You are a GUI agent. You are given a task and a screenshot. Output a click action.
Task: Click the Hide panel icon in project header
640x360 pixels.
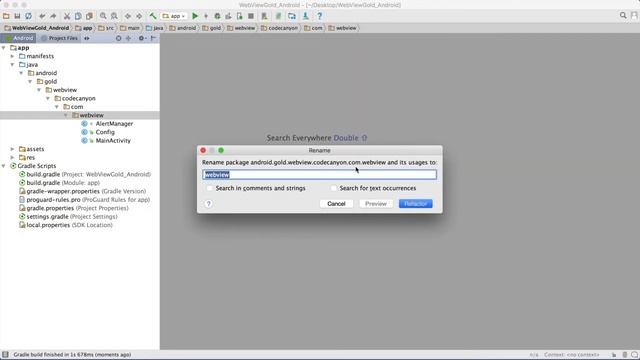[x=153, y=38]
